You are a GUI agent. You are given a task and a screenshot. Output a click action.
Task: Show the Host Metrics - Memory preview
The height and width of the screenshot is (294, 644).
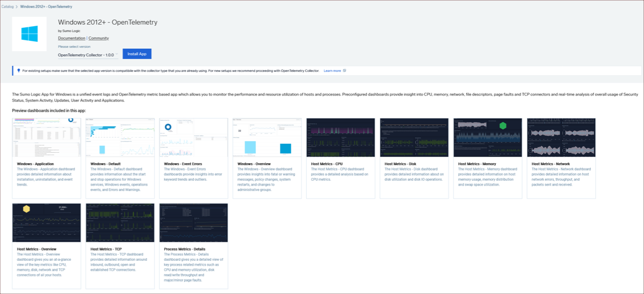(488, 137)
